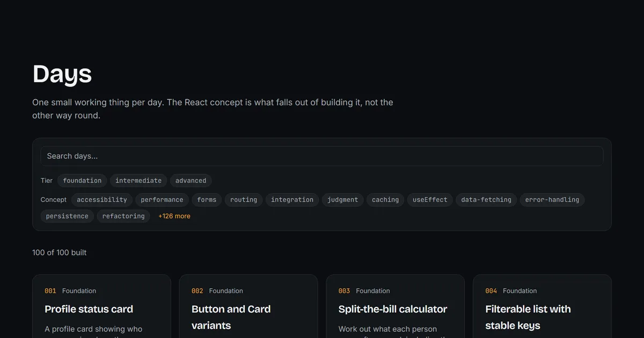Select the routing concept chip
This screenshot has width=644, height=338.
pos(244,200)
